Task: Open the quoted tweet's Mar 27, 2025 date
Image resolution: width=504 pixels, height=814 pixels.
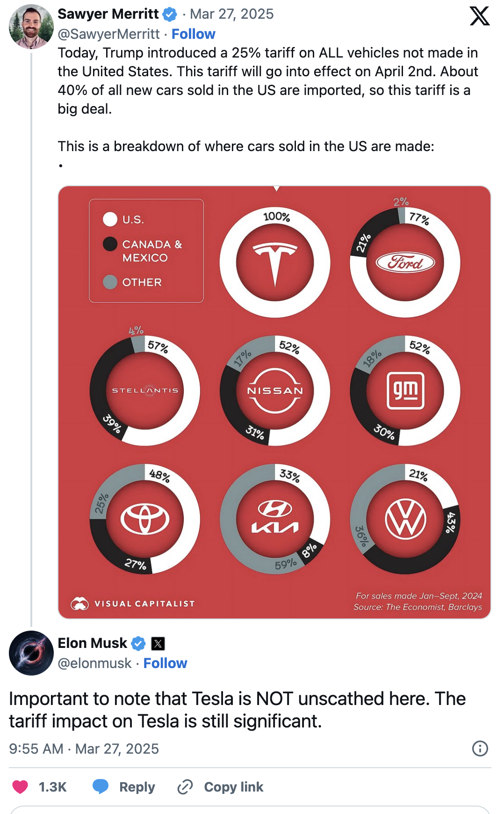Action: tap(231, 14)
